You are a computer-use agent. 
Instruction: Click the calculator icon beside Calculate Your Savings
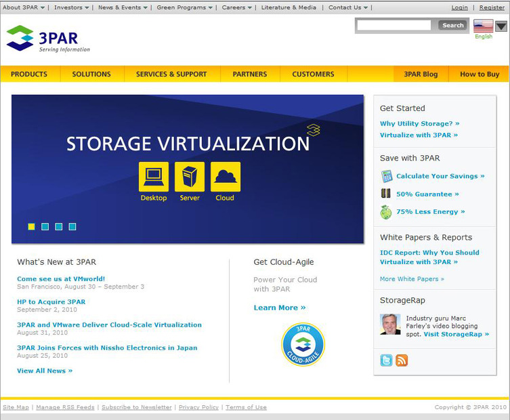(x=387, y=176)
